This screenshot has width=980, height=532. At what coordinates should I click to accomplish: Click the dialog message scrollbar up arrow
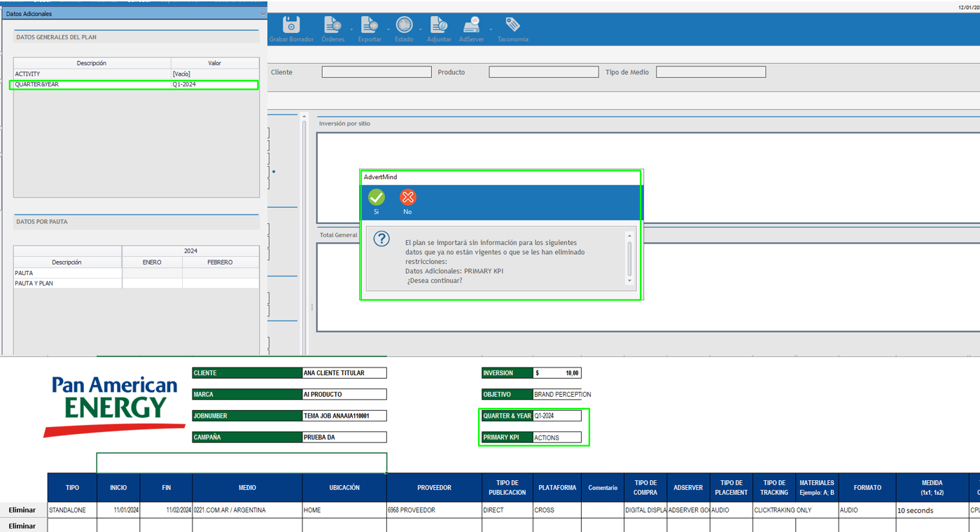629,236
